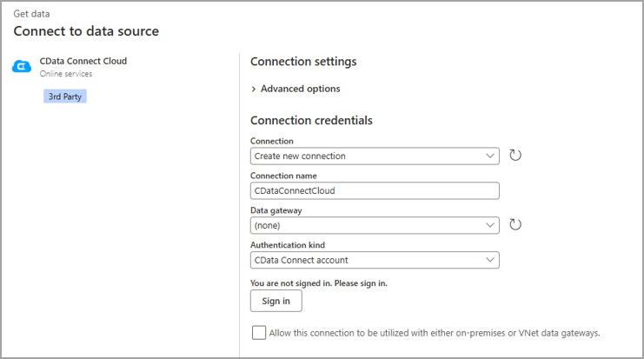Image resolution: width=644 pixels, height=359 pixels.
Task: Click the Authentication kind label
Action: click(x=288, y=245)
